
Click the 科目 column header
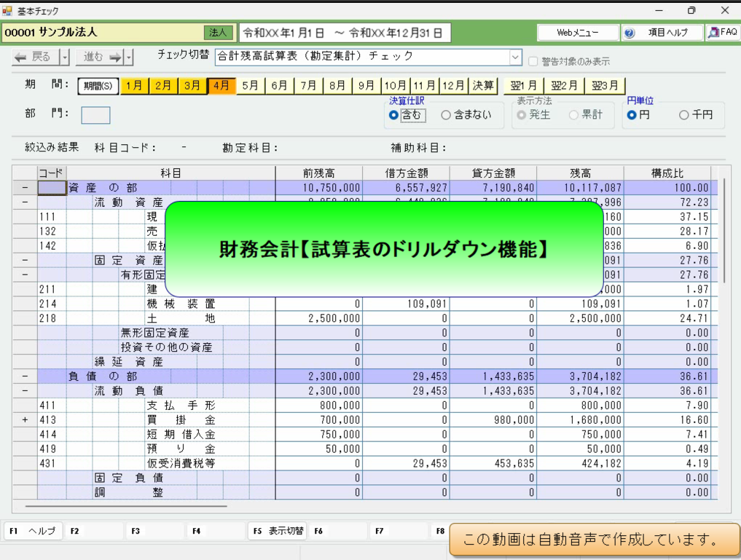pyautogui.click(x=170, y=173)
